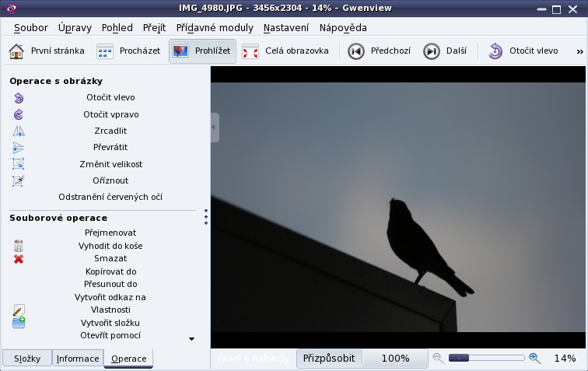Click the Vyhodit do koše text link
The image size is (588, 371).
pyautogui.click(x=110, y=246)
